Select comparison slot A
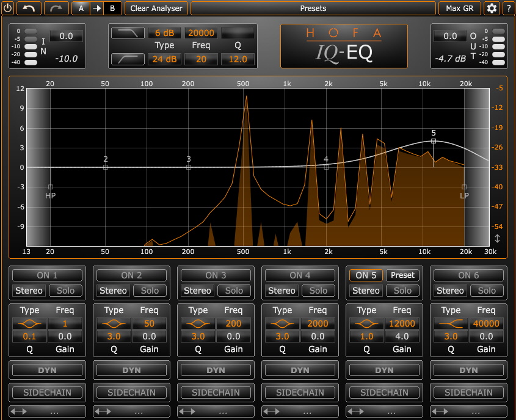 coord(81,8)
